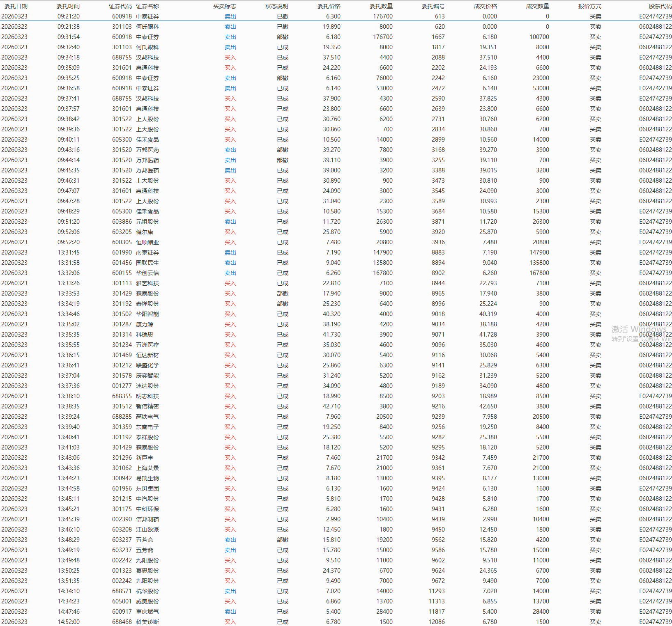This screenshot has height=626, width=672.
Task: Select the 南京证券 sell order row
Action: point(147,252)
